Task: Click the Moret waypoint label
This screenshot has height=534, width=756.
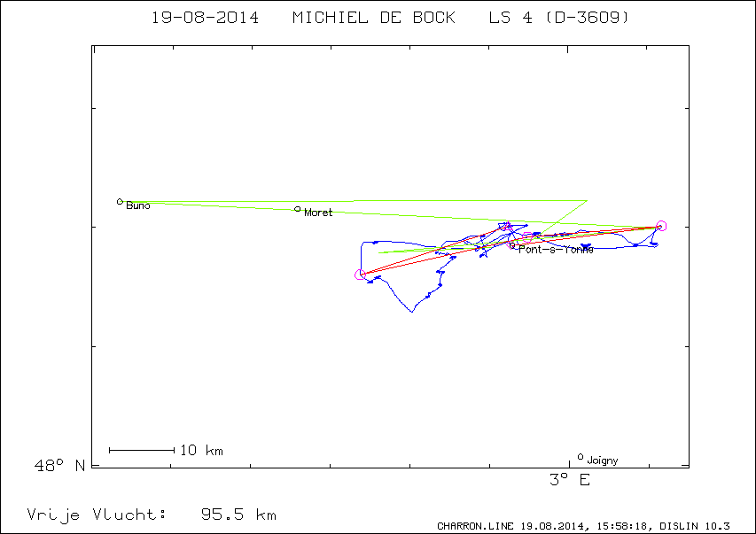Action: point(318,213)
